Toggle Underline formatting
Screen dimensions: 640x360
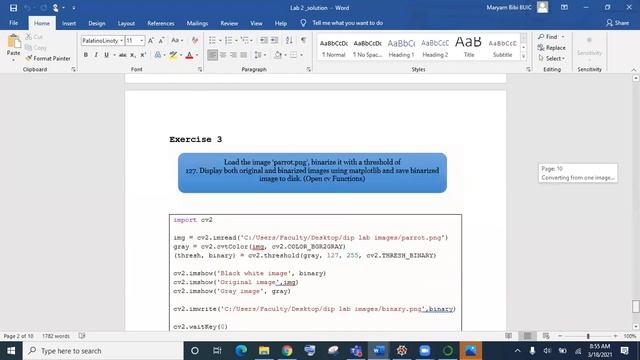[106, 55]
